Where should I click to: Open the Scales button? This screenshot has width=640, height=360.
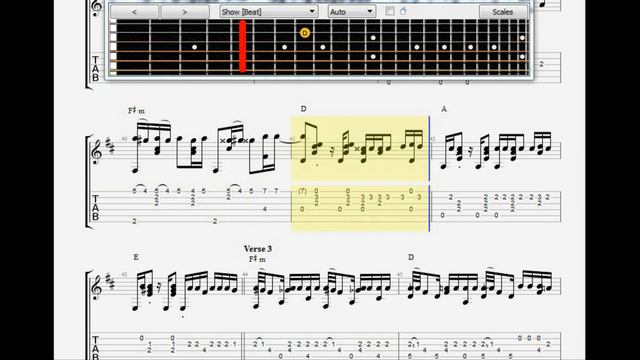point(502,12)
